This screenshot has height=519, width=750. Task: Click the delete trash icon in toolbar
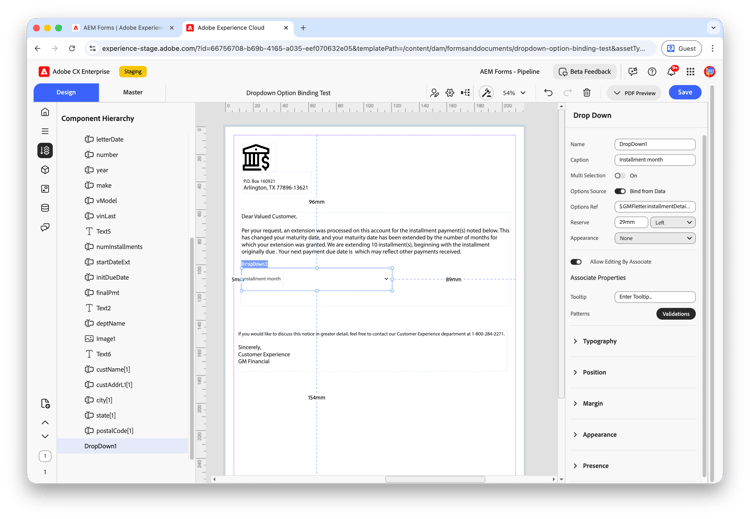(587, 93)
